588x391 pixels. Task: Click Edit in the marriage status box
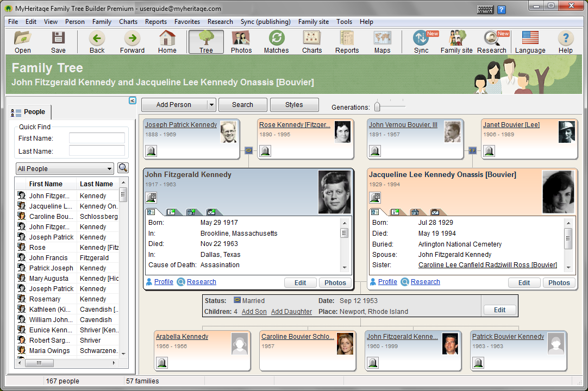499,310
